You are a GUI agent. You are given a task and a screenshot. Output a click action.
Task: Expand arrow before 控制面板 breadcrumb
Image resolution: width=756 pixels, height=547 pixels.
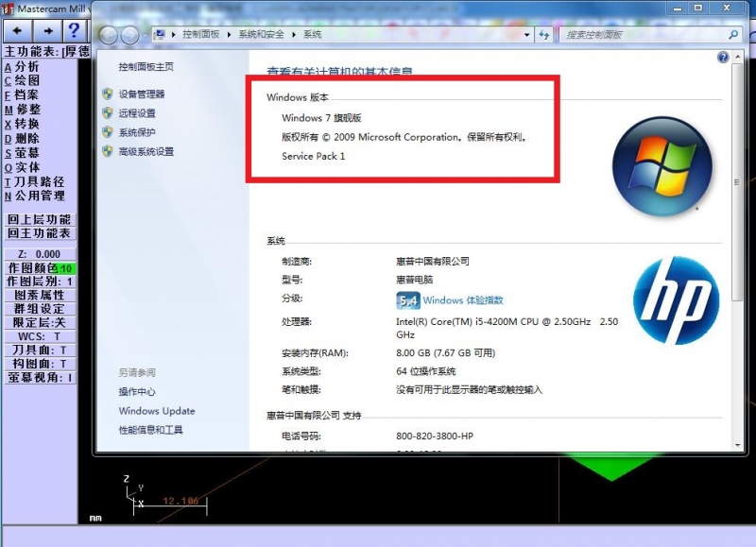point(174,34)
